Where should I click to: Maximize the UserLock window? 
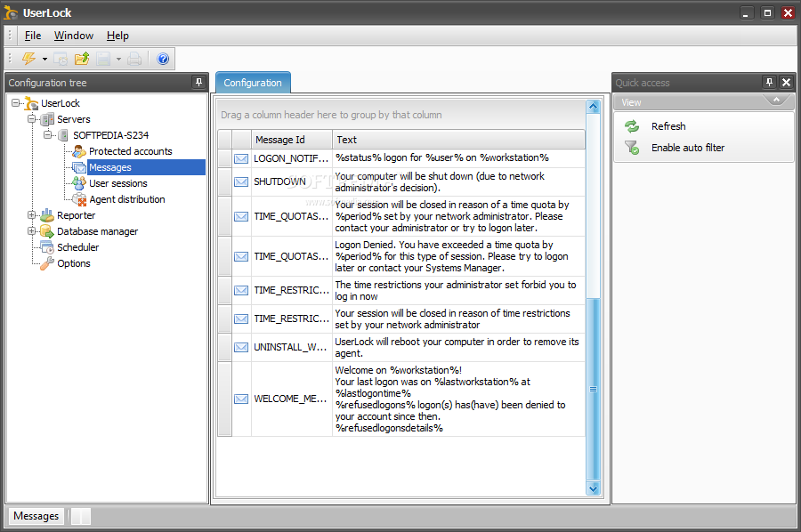coord(767,12)
